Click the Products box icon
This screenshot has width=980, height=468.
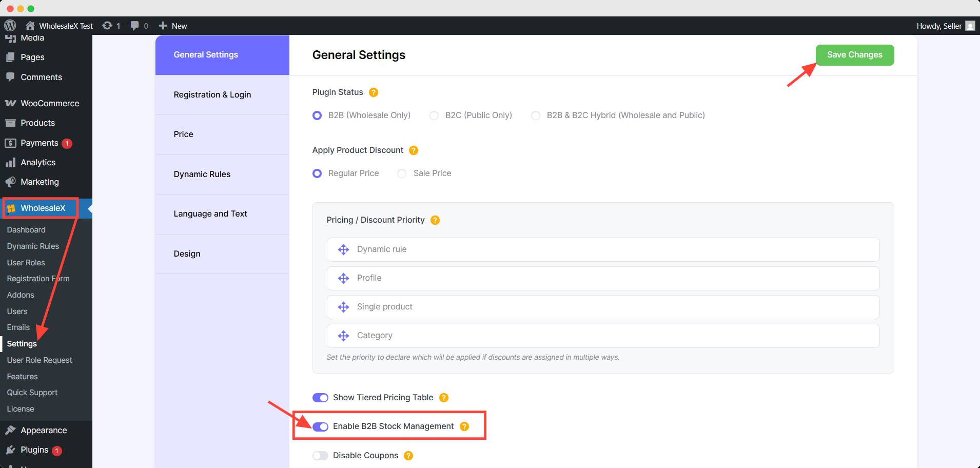pyautogui.click(x=10, y=123)
